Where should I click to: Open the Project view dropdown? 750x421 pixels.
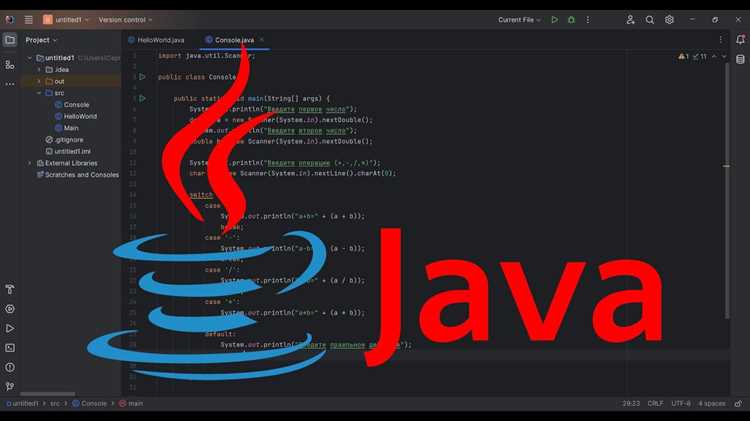click(41, 40)
